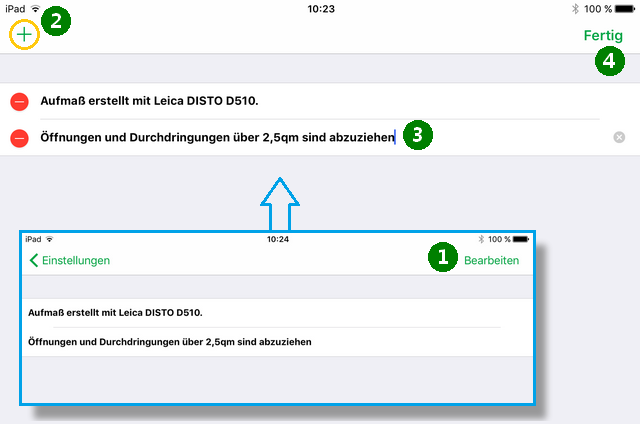
Task: Click the 10:23 clock in status bar
Action: [321, 8]
